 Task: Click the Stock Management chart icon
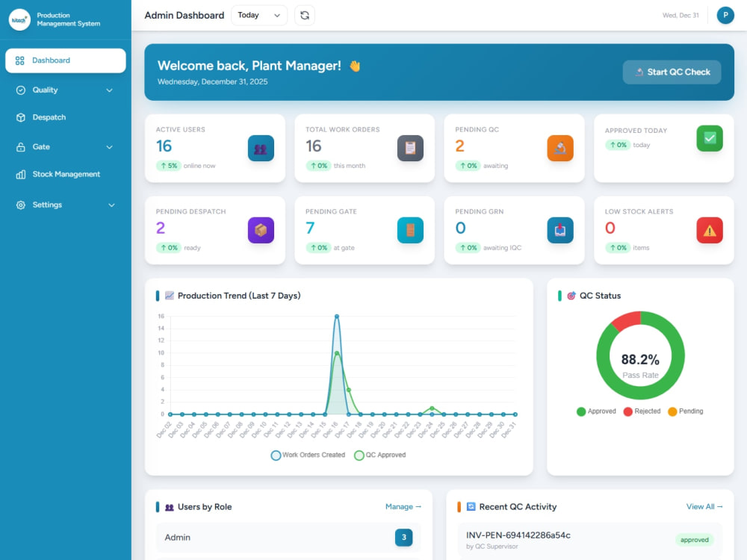[20, 174]
